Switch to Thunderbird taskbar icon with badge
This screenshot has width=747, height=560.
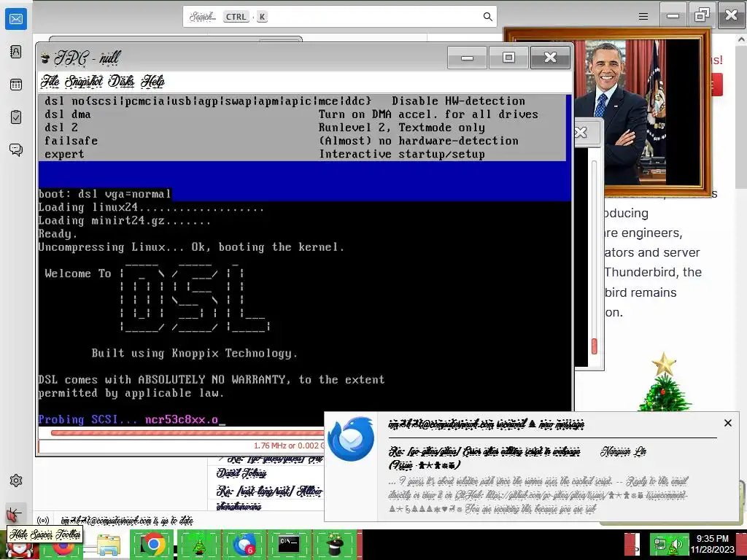click(x=244, y=544)
